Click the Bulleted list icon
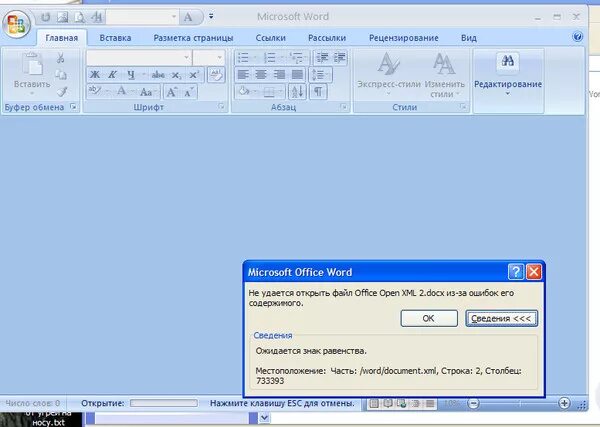 click(x=243, y=58)
